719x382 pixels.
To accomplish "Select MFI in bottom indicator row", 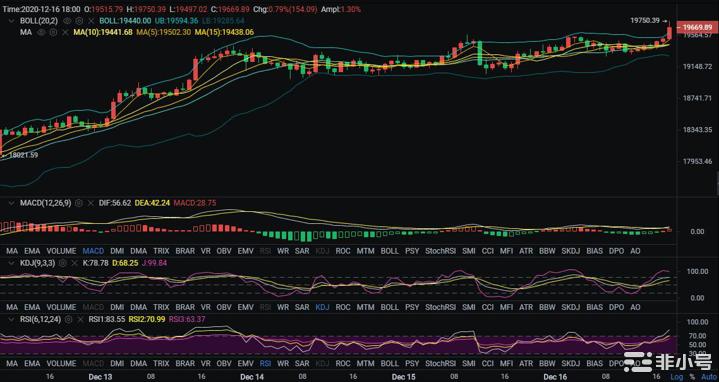I will pos(506,363).
